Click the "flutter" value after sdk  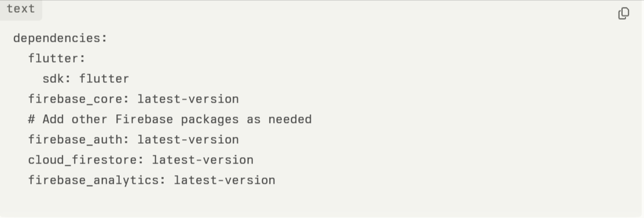point(104,79)
